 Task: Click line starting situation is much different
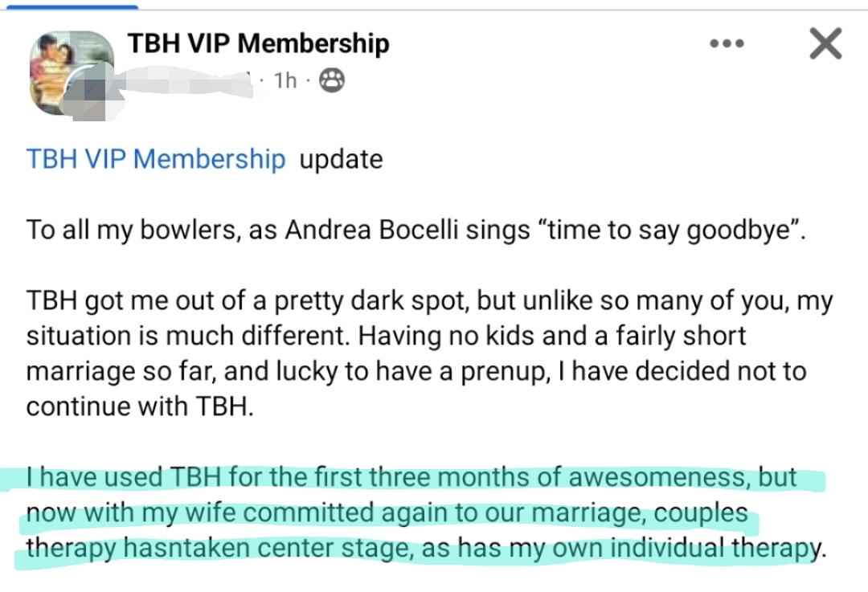tap(386, 337)
